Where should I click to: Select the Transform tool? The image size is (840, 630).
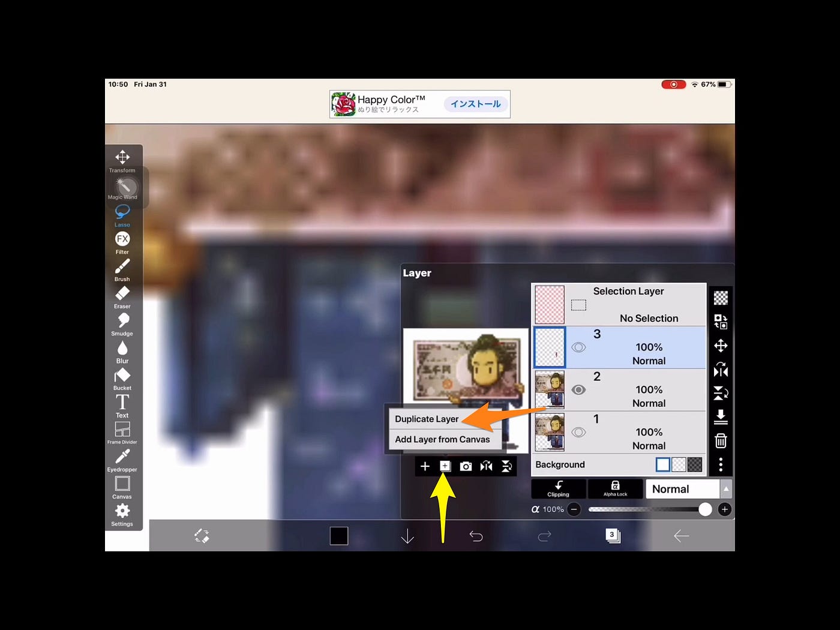[122, 161]
